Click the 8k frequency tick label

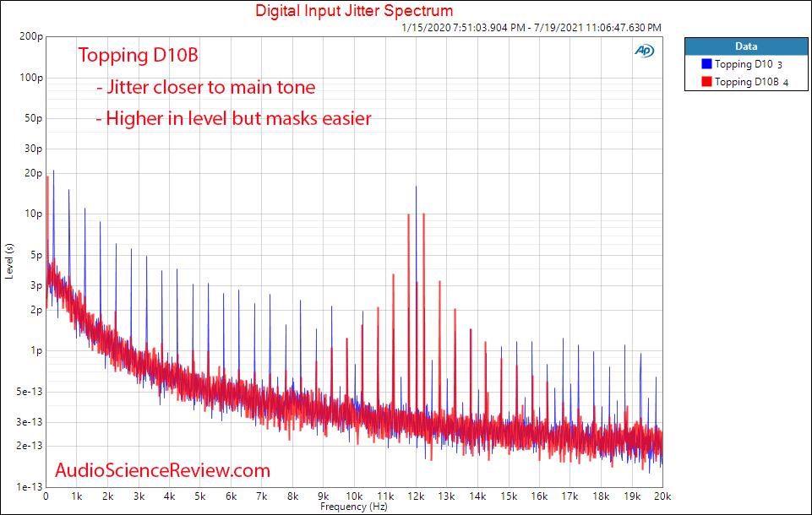pos(292,496)
